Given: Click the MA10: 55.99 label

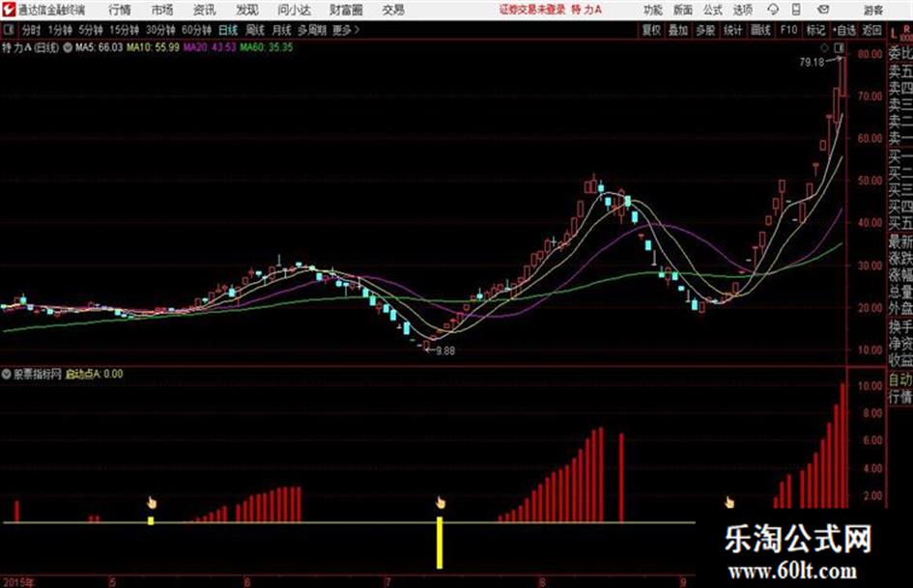Looking at the screenshot, I should (x=154, y=47).
